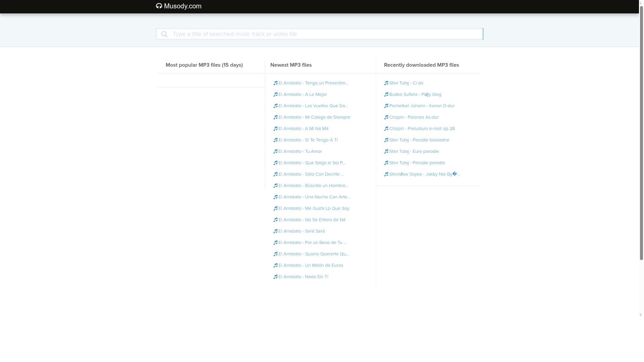Click music note icon before Será Será
This screenshot has width=644, height=362.
pyautogui.click(x=275, y=231)
